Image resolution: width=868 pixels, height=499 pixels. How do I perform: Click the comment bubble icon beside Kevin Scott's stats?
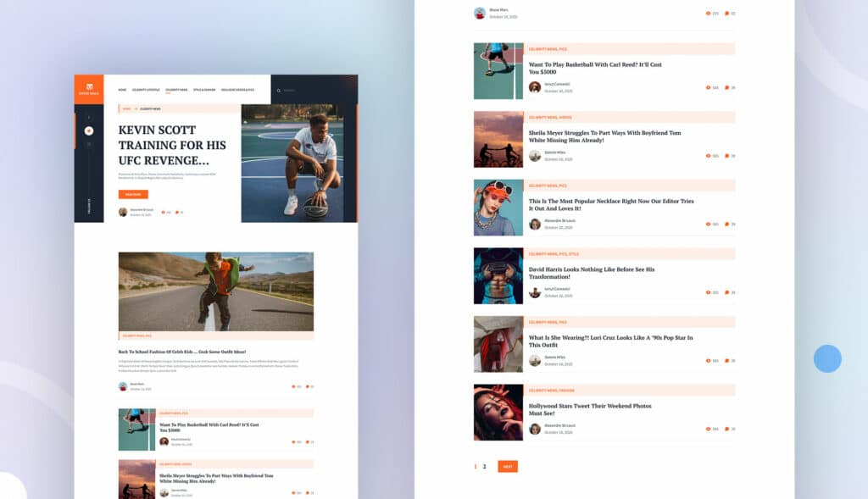point(177,212)
